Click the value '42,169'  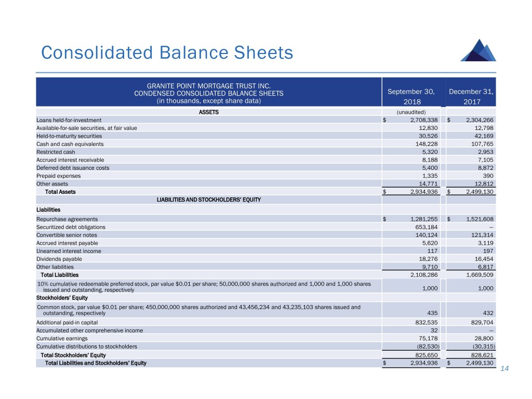click(x=484, y=136)
